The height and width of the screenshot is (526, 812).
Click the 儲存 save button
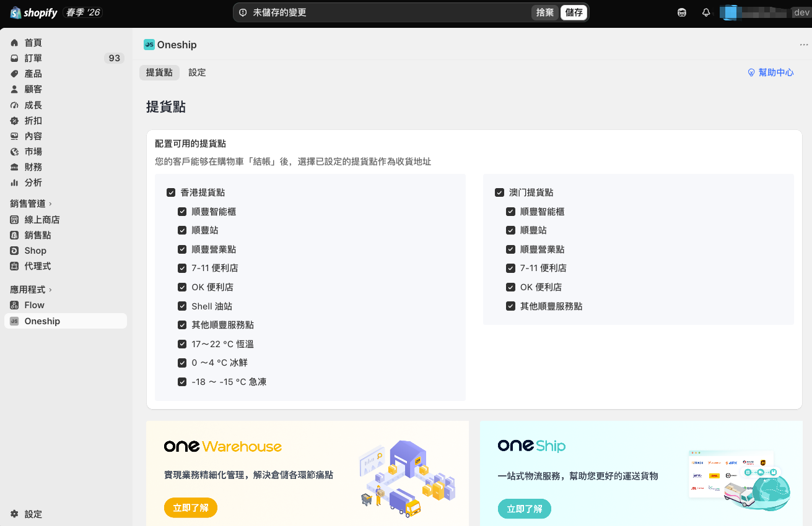coord(574,12)
